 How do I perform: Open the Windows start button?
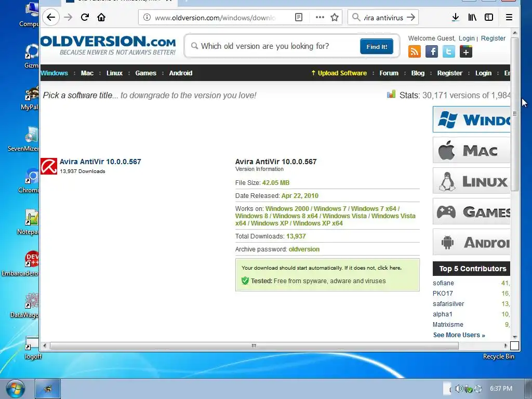(x=15, y=390)
